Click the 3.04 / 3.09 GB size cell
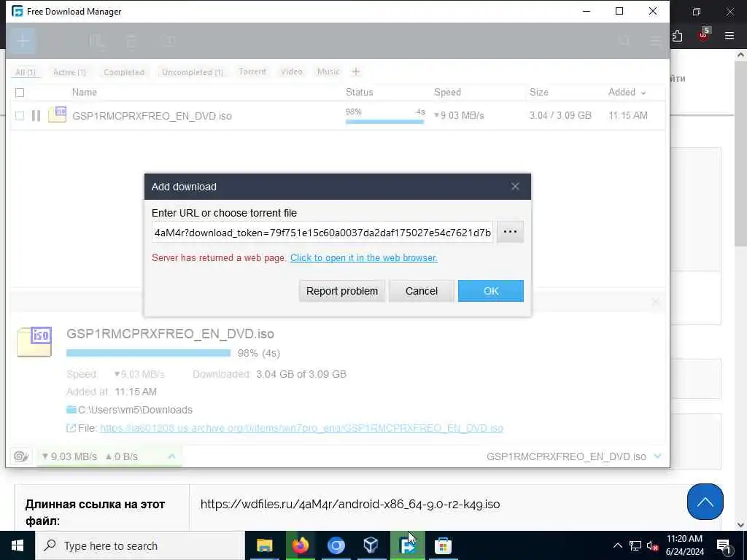 point(560,115)
